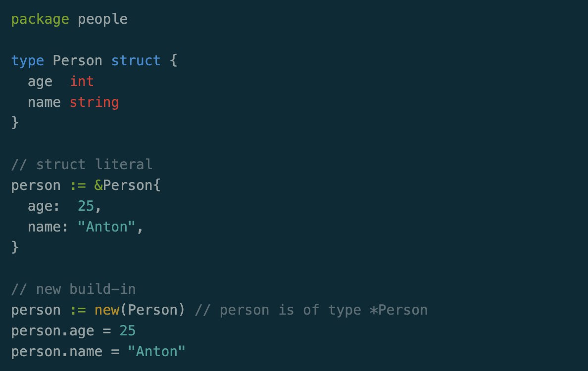Click the "Anton" string on the last line
Viewport: 588px width, 371px height.
click(156, 352)
